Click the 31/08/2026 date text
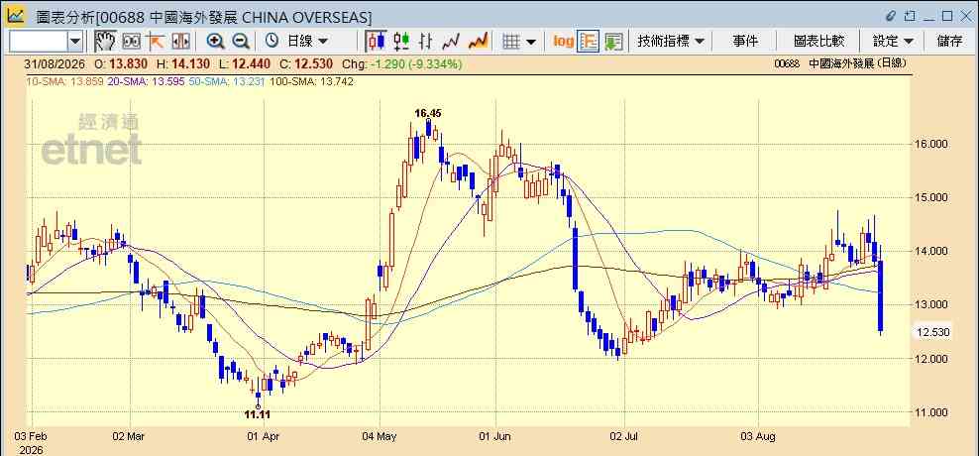Image resolution: width=980 pixels, height=456 pixels. pyautogui.click(x=55, y=63)
